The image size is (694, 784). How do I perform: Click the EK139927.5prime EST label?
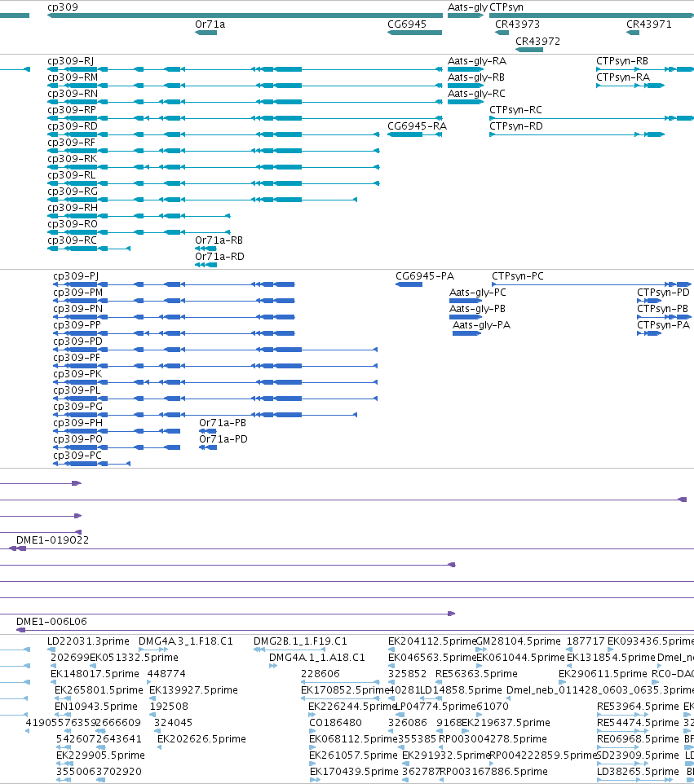pos(193,690)
